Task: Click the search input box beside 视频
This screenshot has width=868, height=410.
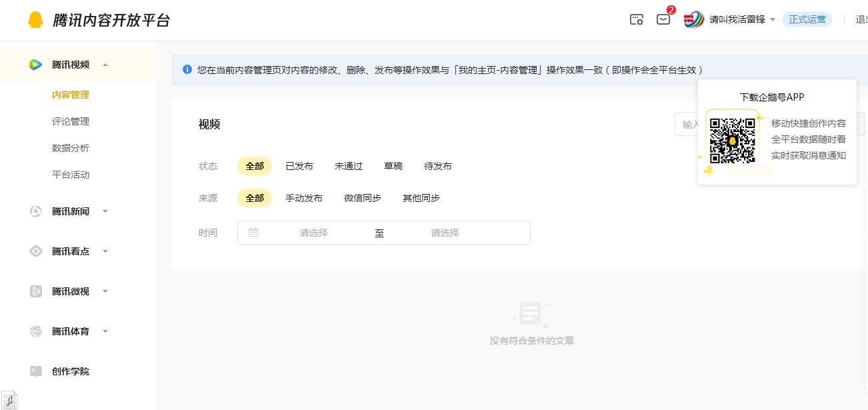Action: pos(687,124)
